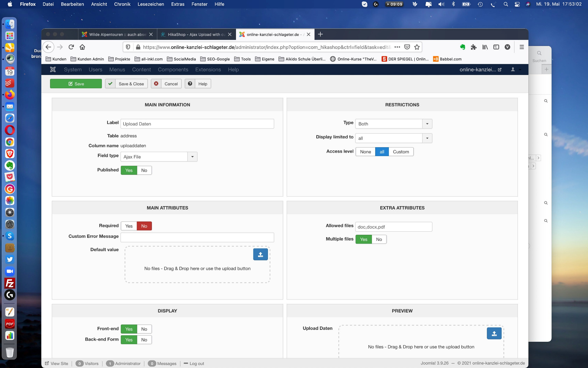This screenshot has height=368, width=588.
Task: Open the Firefox hamburger menu
Action: pyautogui.click(x=521, y=47)
